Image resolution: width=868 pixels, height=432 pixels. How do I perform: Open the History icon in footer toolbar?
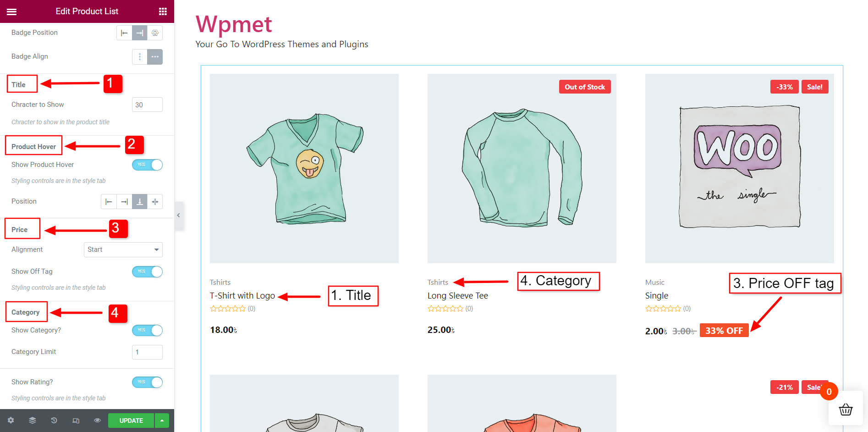point(54,421)
